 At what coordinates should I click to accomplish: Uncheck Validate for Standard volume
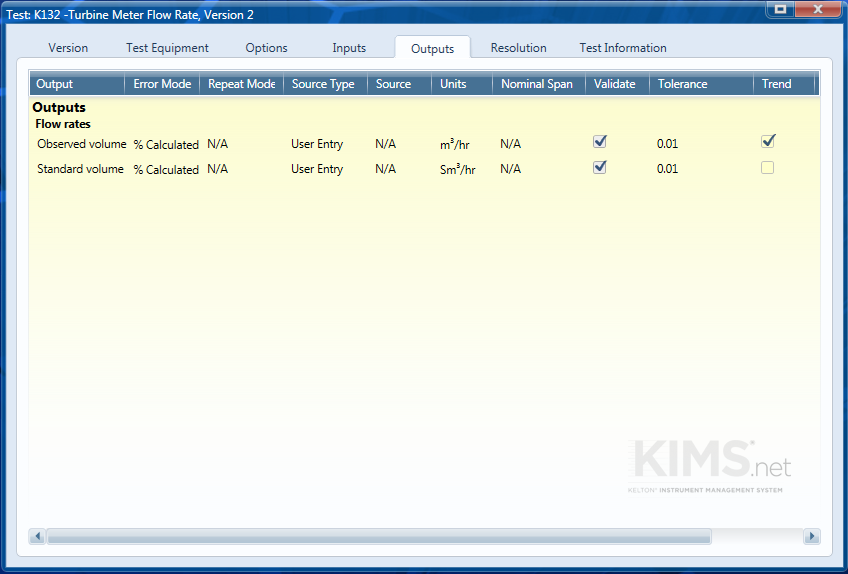click(600, 167)
